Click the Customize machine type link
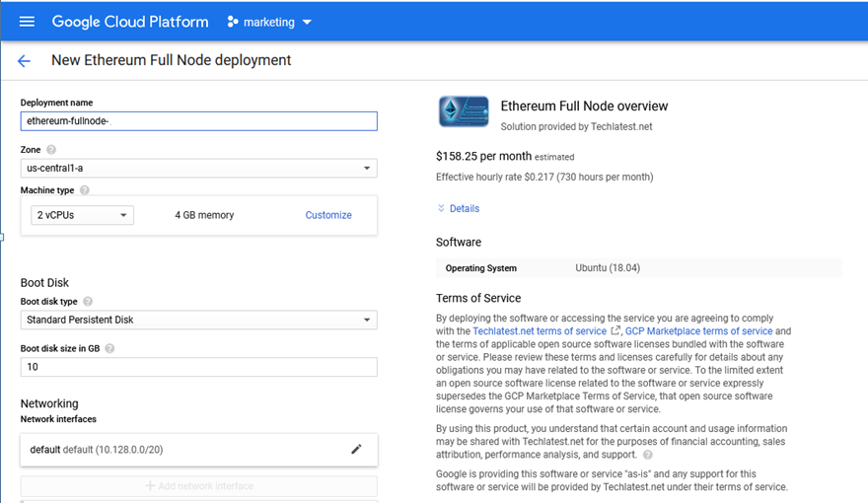The image size is (868, 503). pyautogui.click(x=328, y=215)
